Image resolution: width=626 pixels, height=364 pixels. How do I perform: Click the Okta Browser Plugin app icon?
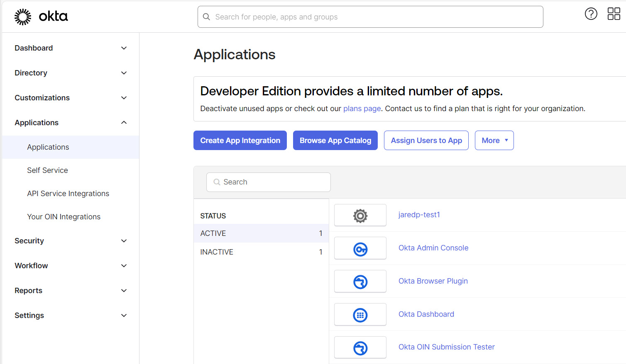pos(360,281)
